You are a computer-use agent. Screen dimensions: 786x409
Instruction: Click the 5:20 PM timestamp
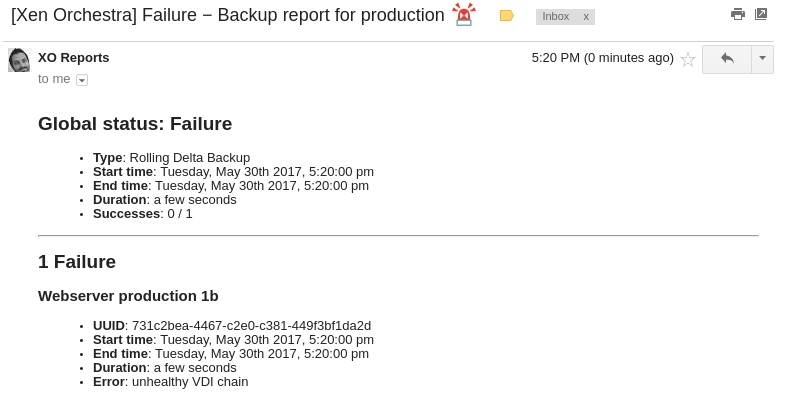603,58
